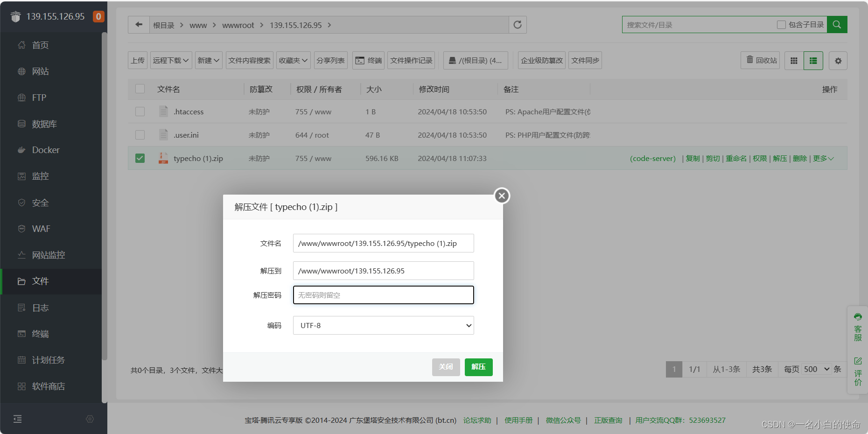Focus the file name (文件名) path field
Image resolution: width=868 pixels, height=434 pixels.
pos(384,243)
